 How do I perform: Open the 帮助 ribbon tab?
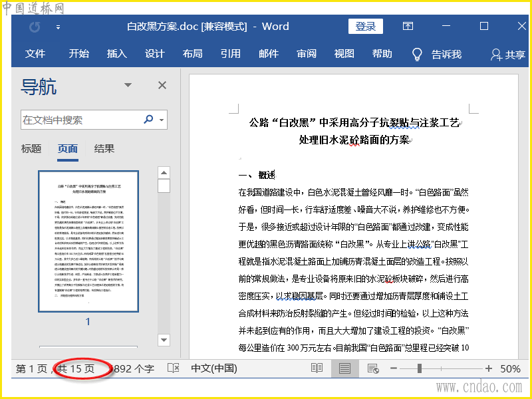point(382,54)
